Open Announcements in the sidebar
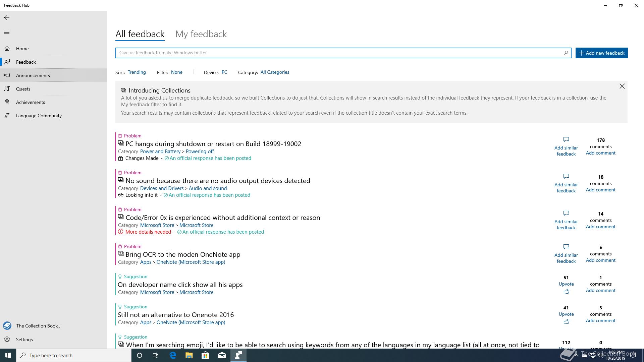The height and width of the screenshot is (362, 644). 54,75
